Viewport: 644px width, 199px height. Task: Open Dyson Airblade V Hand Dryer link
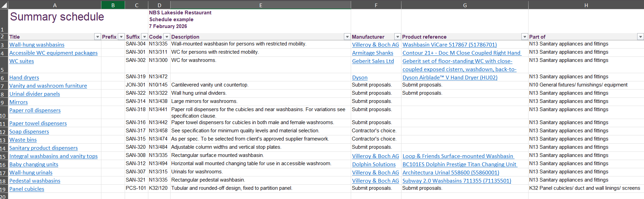tap(450, 78)
